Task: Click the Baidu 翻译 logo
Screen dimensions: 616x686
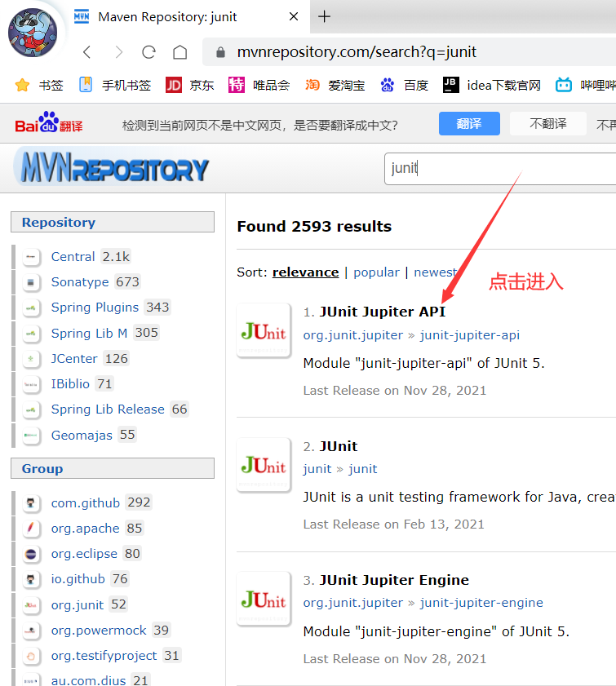Action: pyautogui.click(x=49, y=122)
